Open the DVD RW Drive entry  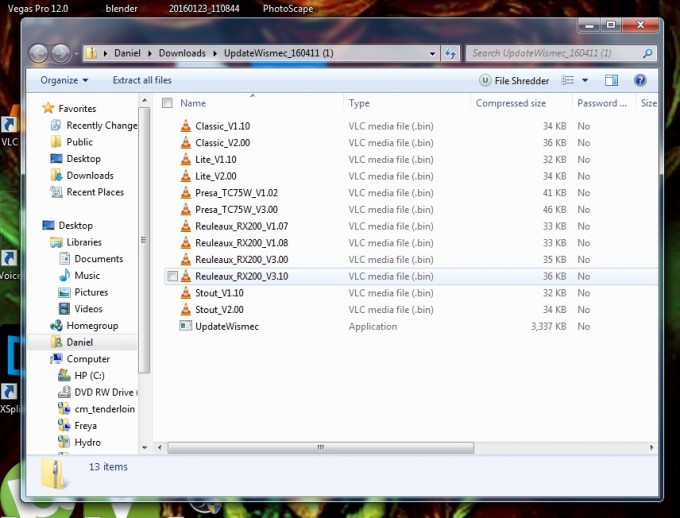pyautogui.click(x=104, y=392)
